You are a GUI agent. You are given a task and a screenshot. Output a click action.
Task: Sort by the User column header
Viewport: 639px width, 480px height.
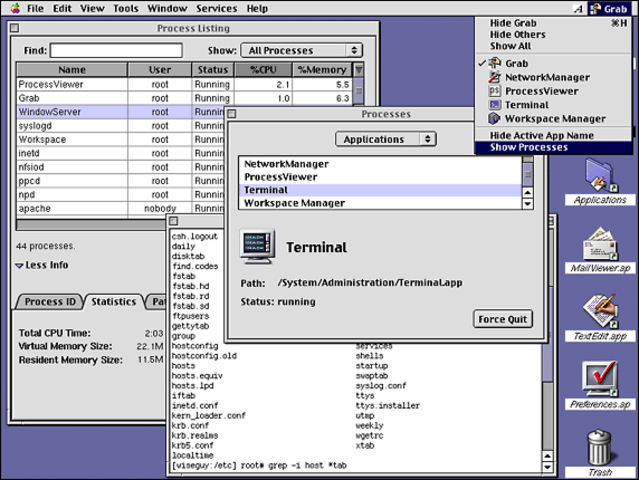point(160,70)
